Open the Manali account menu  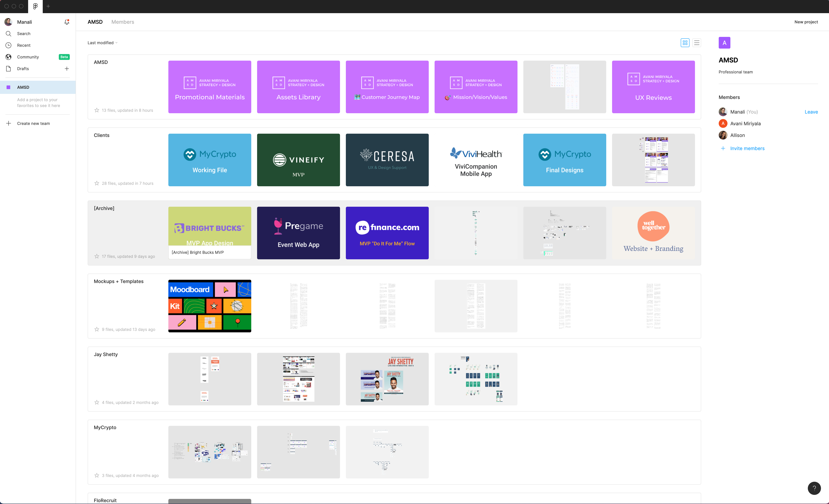[x=24, y=22]
